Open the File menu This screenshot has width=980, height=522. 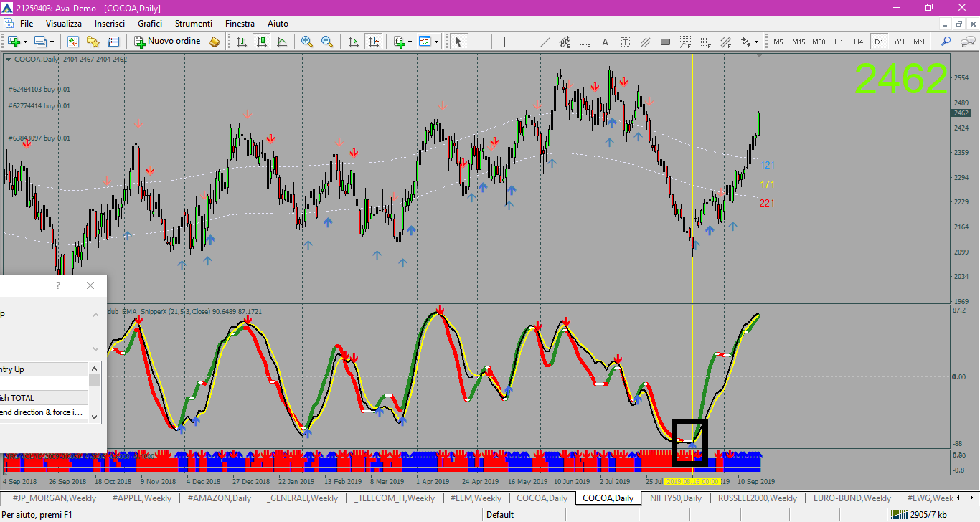click(x=27, y=24)
